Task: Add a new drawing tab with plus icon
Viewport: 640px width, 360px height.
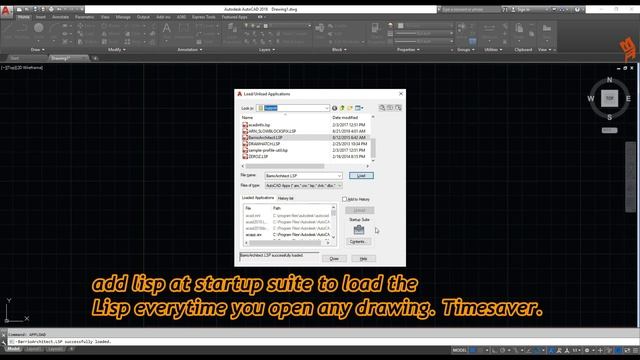Action: (95, 58)
